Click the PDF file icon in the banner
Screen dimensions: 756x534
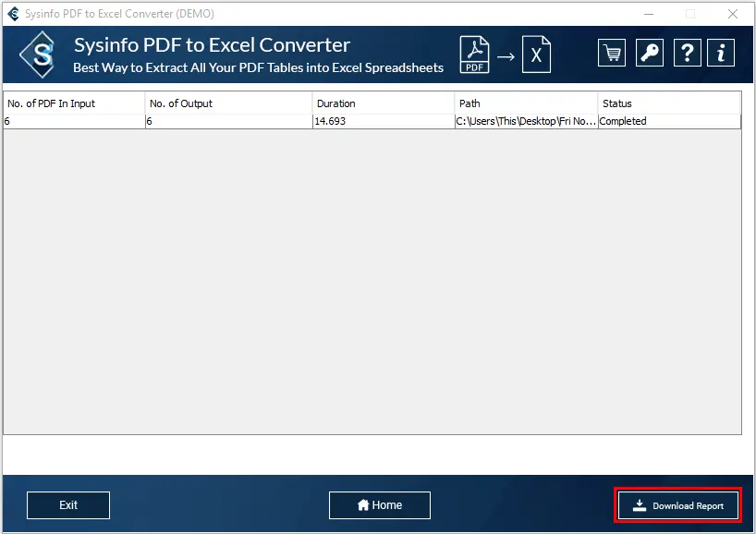474,55
